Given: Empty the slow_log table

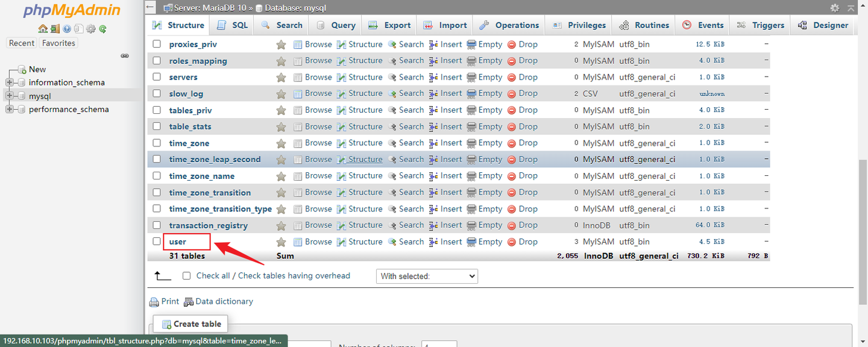Looking at the screenshot, I should point(490,93).
